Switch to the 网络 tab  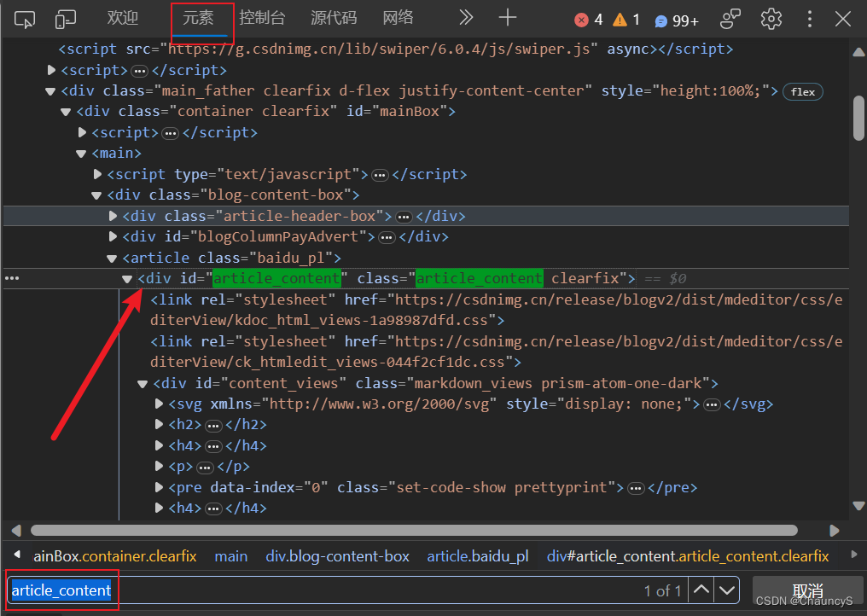coord(399,18)
